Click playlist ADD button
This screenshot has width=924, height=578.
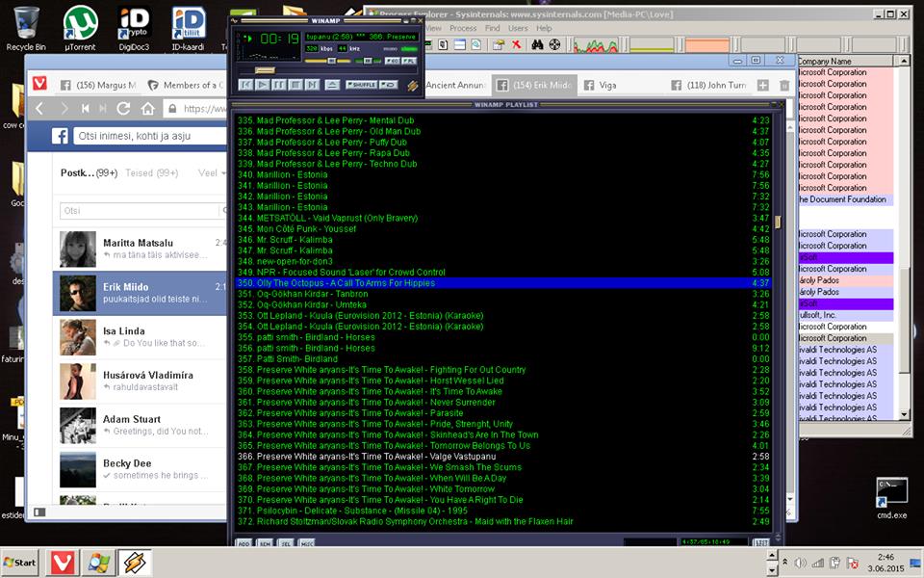point(244,542)
